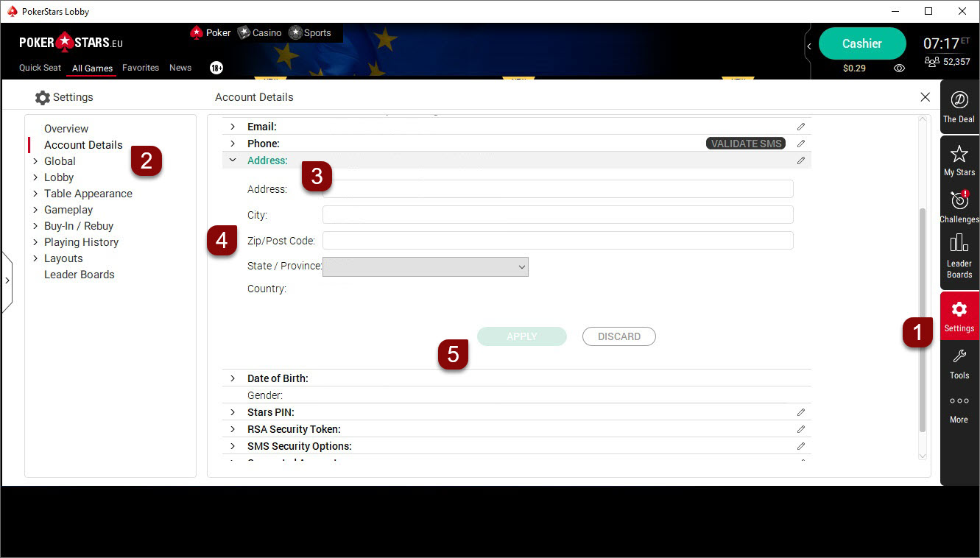Expand Playing History tree node
980x558 pixels.
[35, 242]
